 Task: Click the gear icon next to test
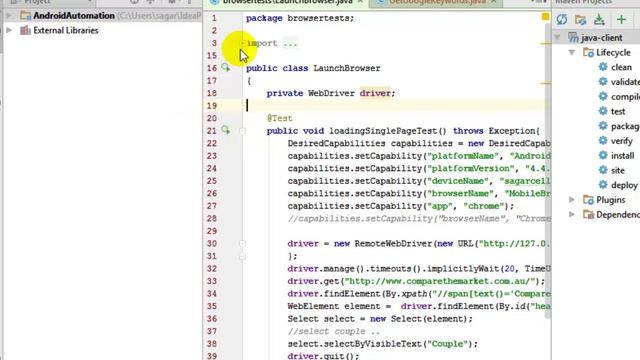click(603, 111)
